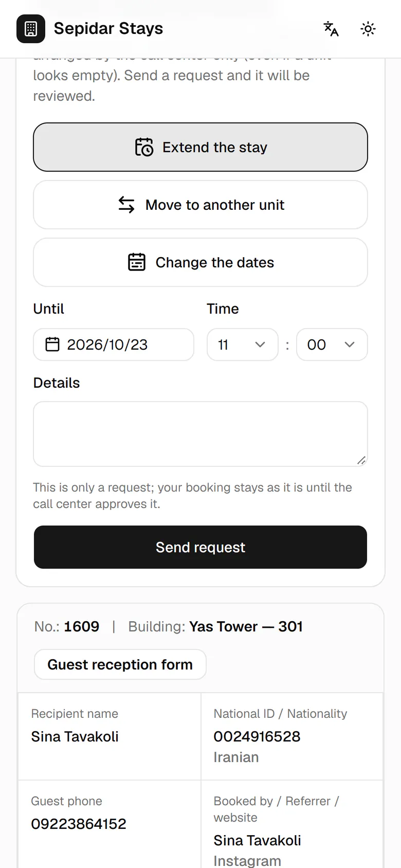Click the calendar icon in Until date field
This screenshot has height=868, width=401.
point(52,344)
